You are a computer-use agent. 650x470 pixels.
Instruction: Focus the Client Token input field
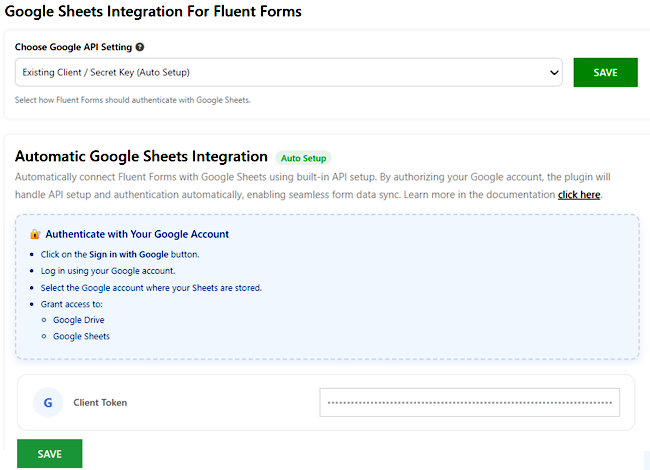469,402
